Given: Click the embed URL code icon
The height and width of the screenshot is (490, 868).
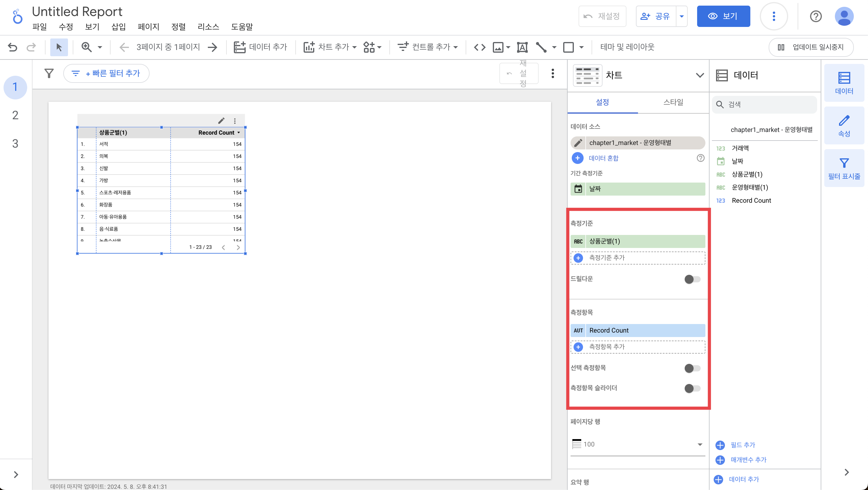Looking at the screenshot, I should tap(480, 47).
